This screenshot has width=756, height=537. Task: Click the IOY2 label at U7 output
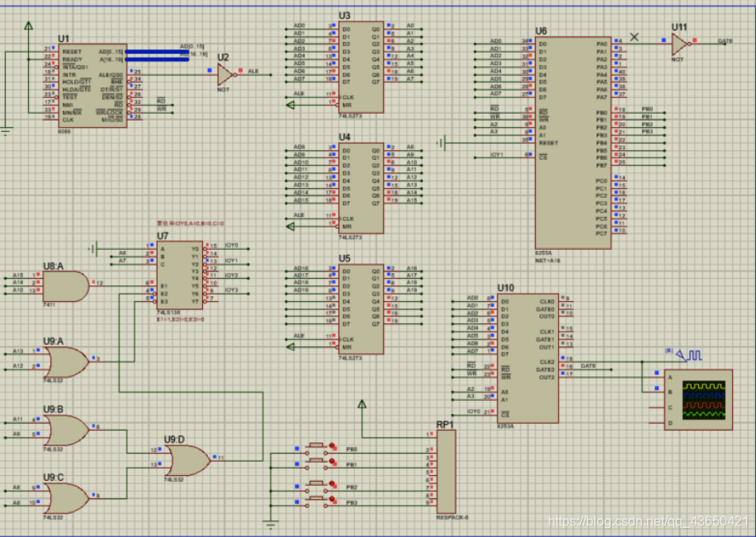click(231, 276)
